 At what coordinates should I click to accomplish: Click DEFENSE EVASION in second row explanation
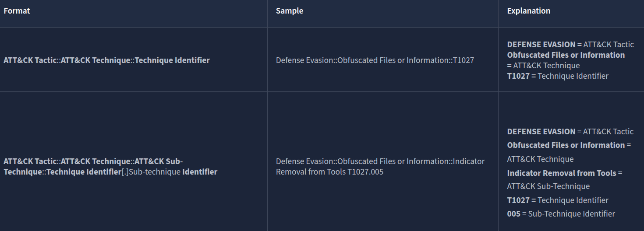tap(541, 132)
